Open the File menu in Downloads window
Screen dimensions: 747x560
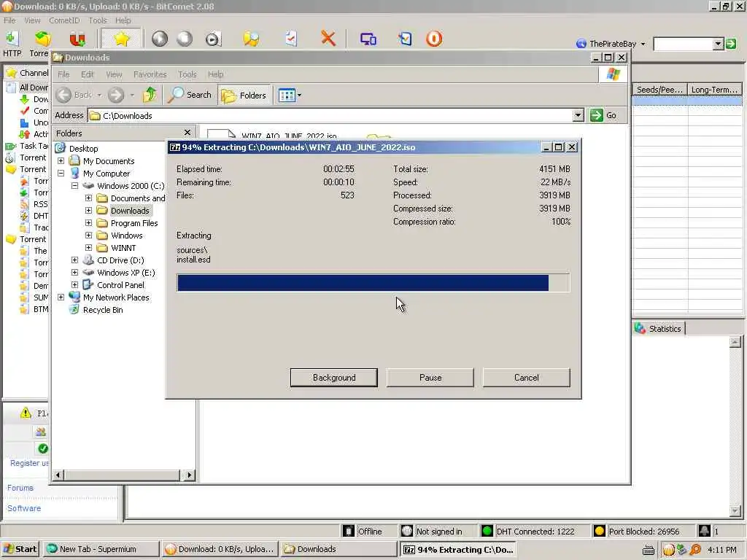pyautogui.click(x=63, y=74)
